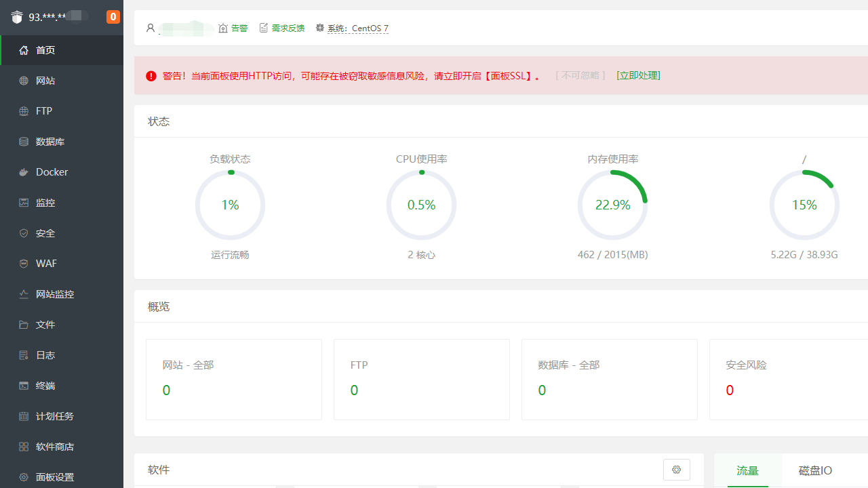Click the shield icon beside 安全
868x488 pixels.
pyautogui.click(x=24, y=233)
